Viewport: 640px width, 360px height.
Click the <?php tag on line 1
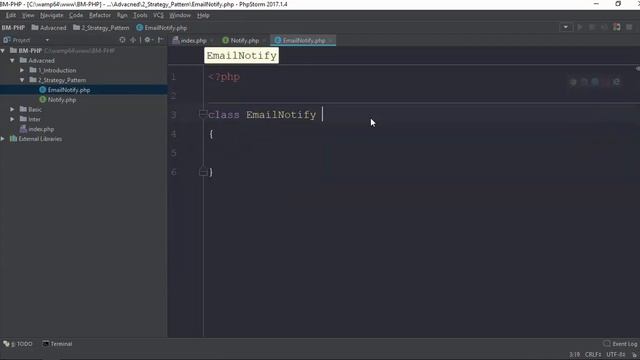[224, 77]
